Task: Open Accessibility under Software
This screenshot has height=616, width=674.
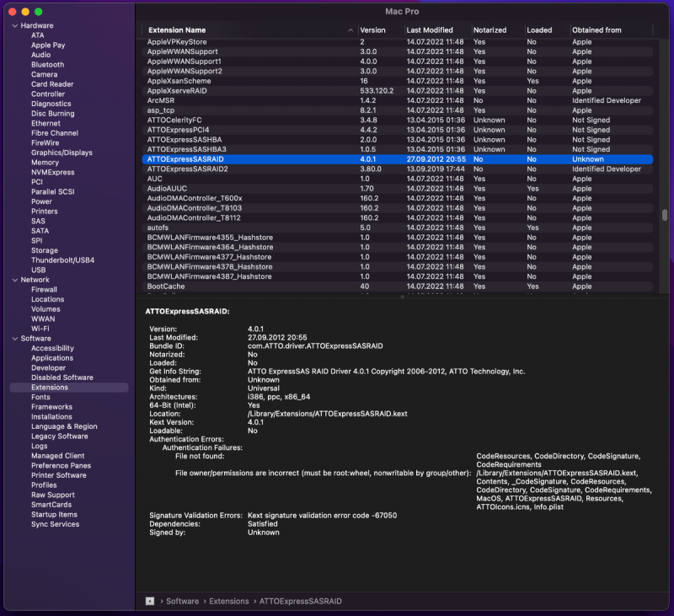Action: click(52, 348)
